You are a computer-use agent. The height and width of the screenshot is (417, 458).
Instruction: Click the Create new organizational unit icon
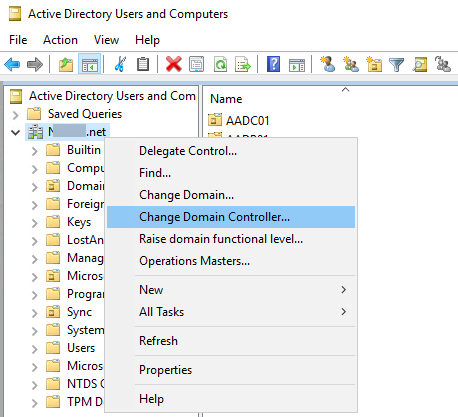click(374, 64)
